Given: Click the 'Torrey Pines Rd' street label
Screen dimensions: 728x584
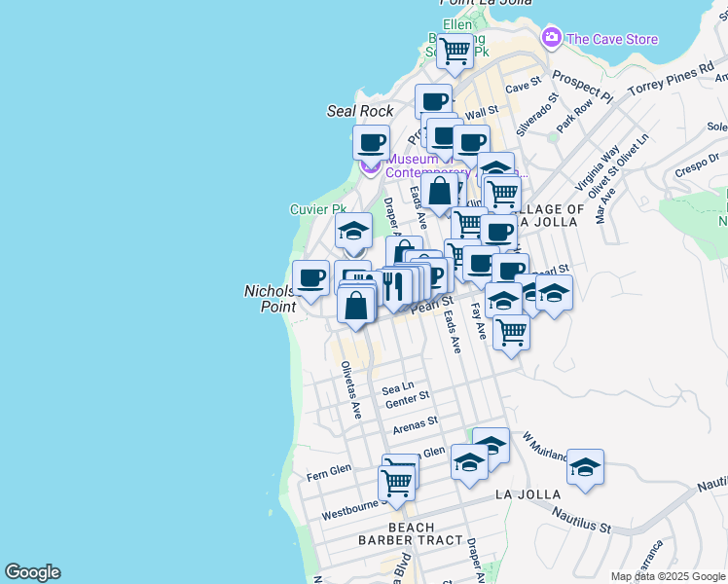Looking at the screenshot, I should click(x=671, y=79).
